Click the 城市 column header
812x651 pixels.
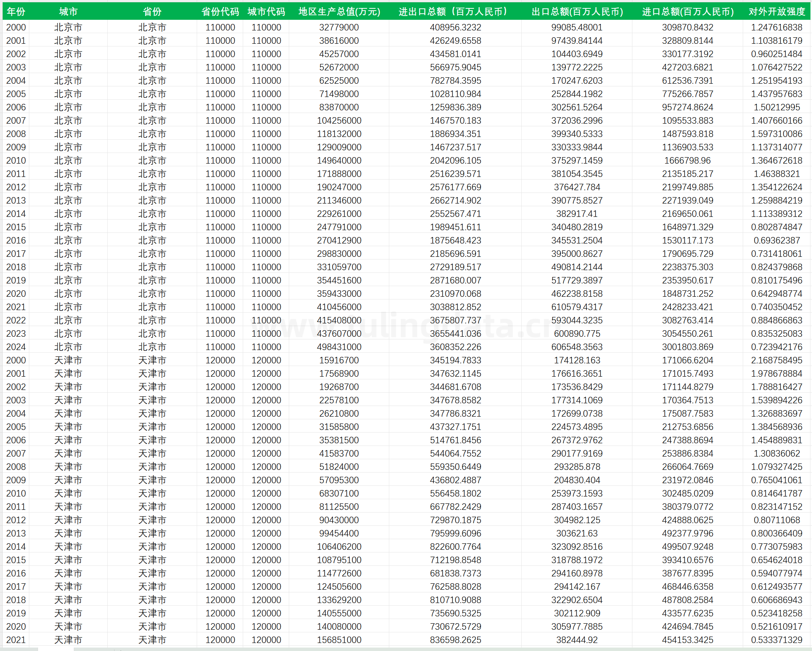(68, 11)
